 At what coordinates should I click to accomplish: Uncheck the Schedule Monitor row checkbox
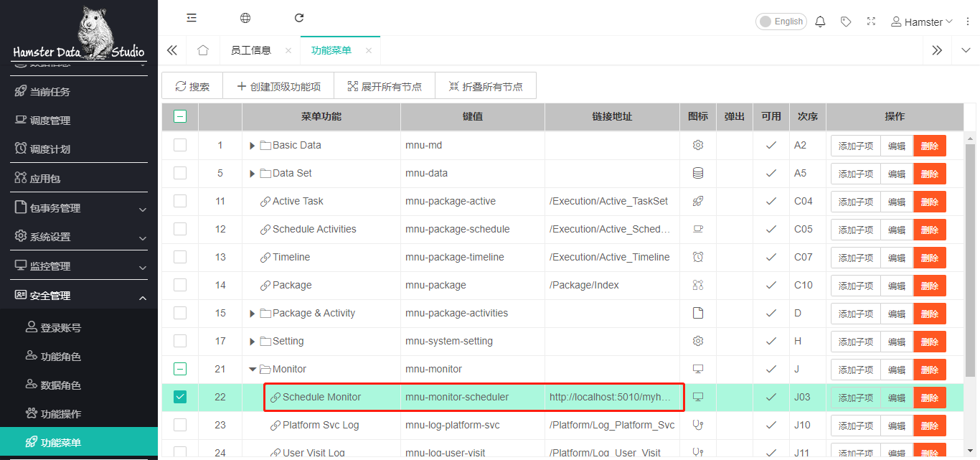click(180, 397)
